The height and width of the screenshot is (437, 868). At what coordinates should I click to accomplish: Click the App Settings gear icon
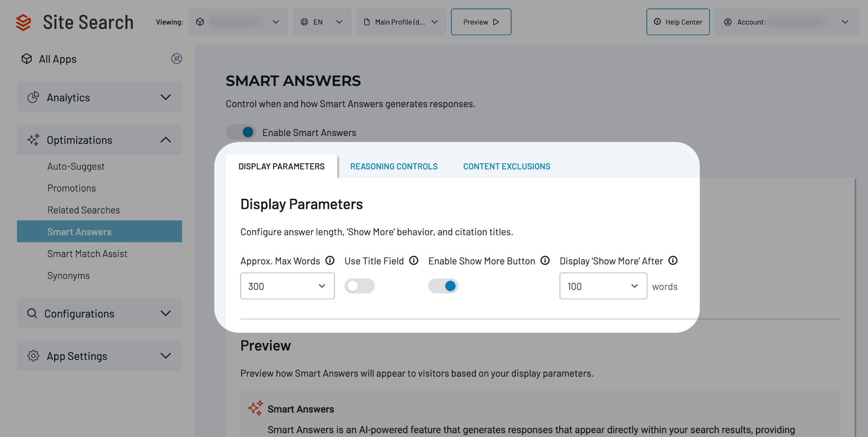click(33, 356)
